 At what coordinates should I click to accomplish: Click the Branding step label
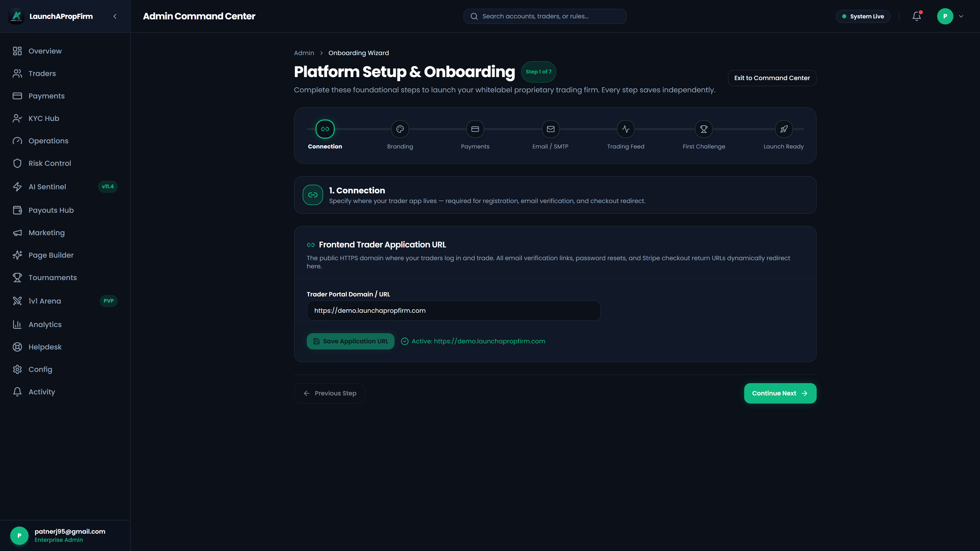point(400,147)
